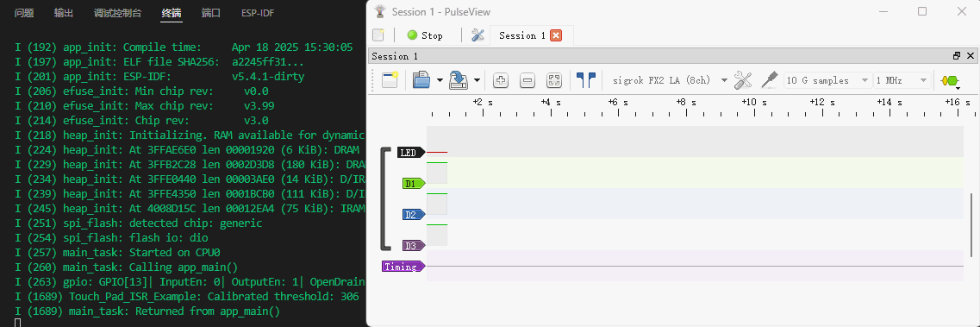Close the Session 1 dock panel
980x327 pixels.
coord(970,55)
